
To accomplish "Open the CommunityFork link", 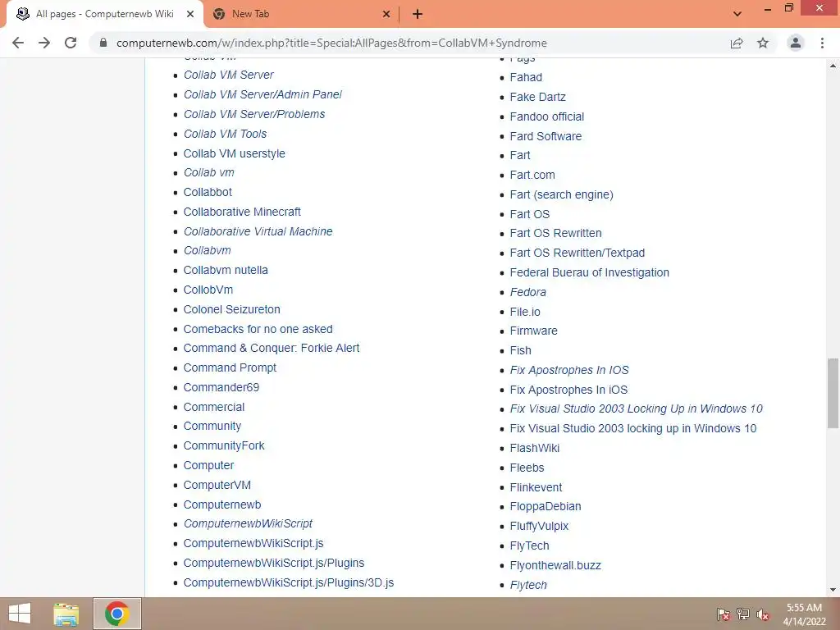I will pos(224,445).
